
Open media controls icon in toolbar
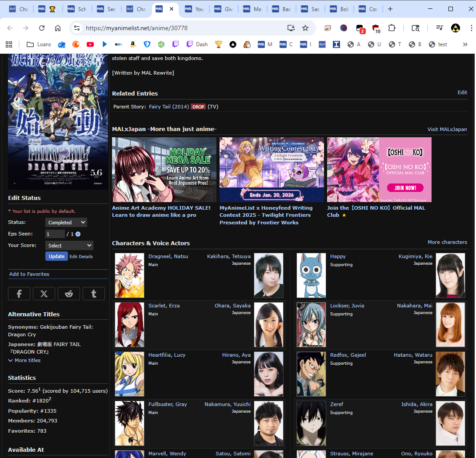click(439, 28)
